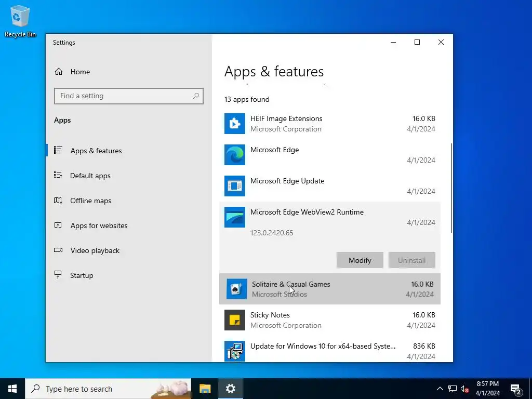Maximize the Settings window
The height and width of the screenshot is (399, 532).
[x=417, y=42]
